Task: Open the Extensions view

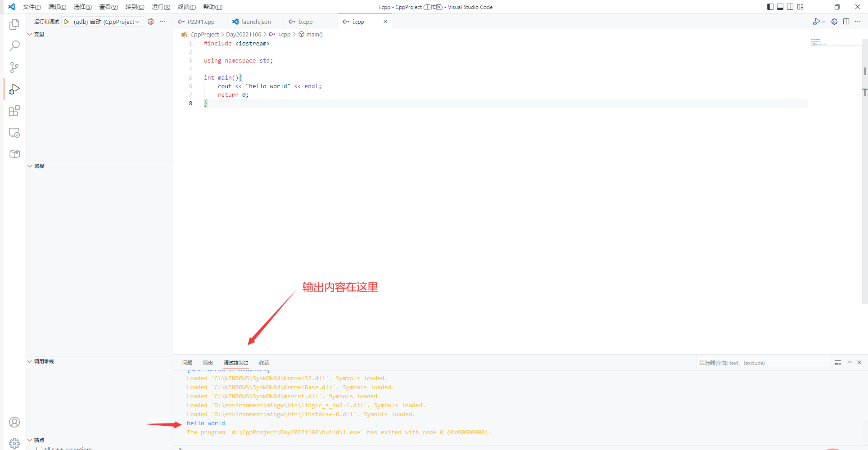Action: pos(14,111)
